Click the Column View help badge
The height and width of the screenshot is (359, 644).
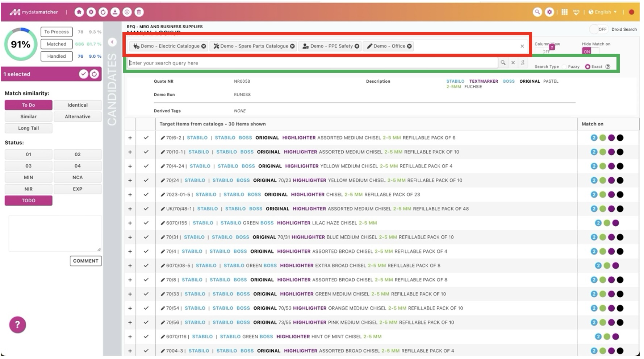[x=552, y=47]
